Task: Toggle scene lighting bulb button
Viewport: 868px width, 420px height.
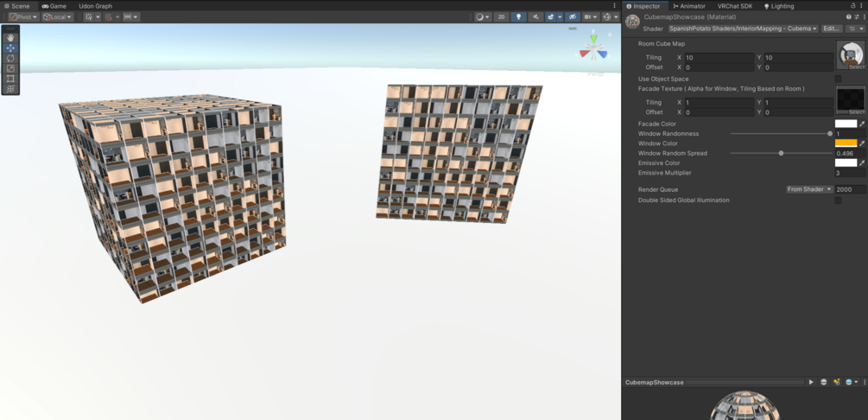Action: tap(519, 17)
